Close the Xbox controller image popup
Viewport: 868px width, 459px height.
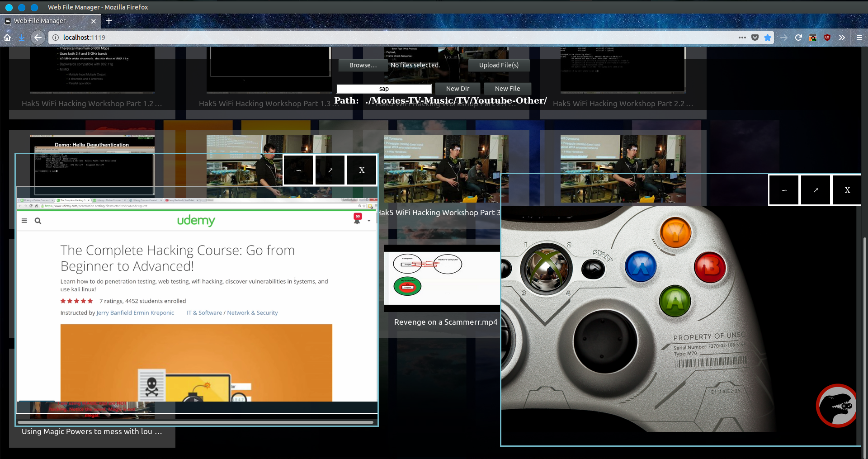coord(847,190)
